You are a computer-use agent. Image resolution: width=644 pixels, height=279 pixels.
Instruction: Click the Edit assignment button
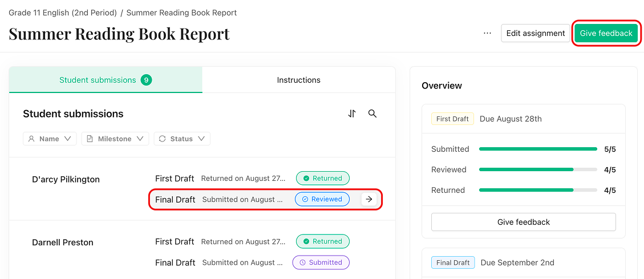pyautogui.click(x=536, y=33)
